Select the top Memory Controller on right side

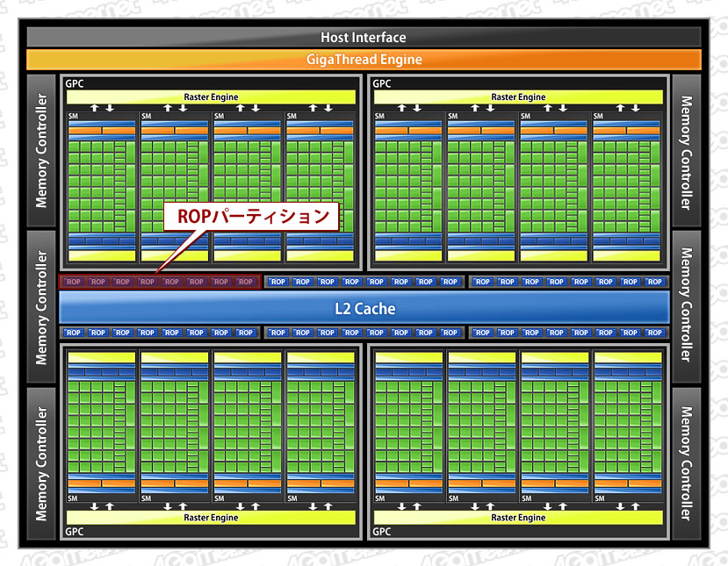click(686, 151)
